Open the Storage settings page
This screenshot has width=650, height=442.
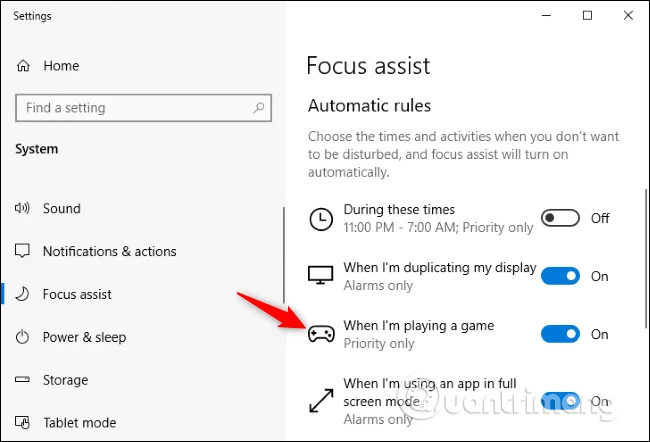tap(65, 380)
